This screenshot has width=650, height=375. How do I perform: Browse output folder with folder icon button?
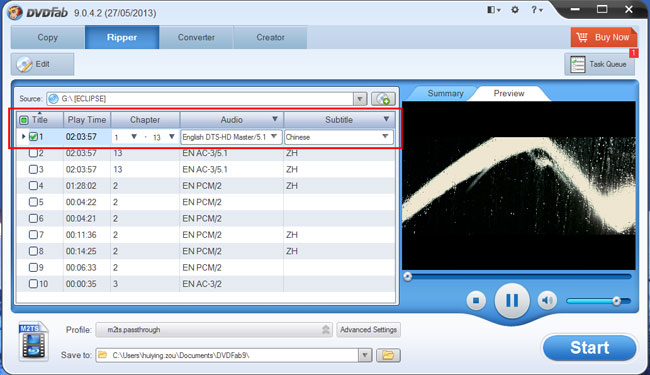[388, 355]
